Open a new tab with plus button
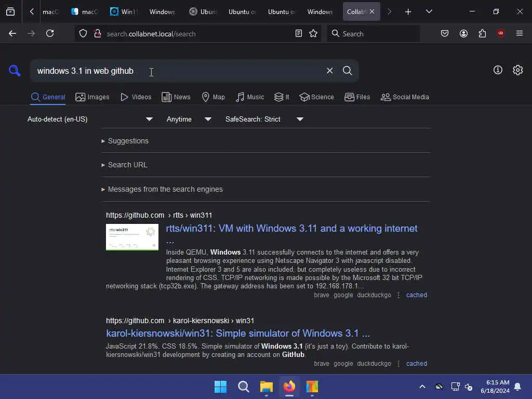532x399 pixels. [x=408, y=12]
